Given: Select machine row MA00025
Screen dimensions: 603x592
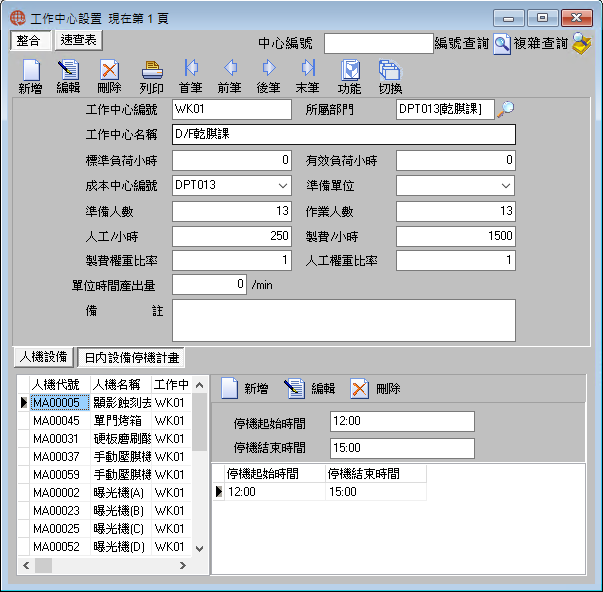Looking at the screenshot, I should click(105, 529).
